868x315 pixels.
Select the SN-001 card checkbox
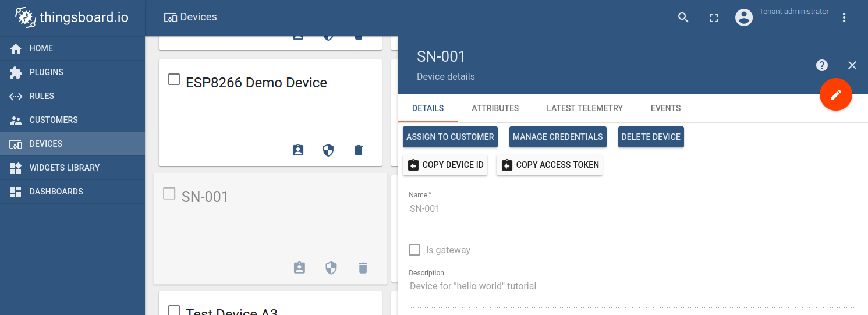tap(169, 193)
